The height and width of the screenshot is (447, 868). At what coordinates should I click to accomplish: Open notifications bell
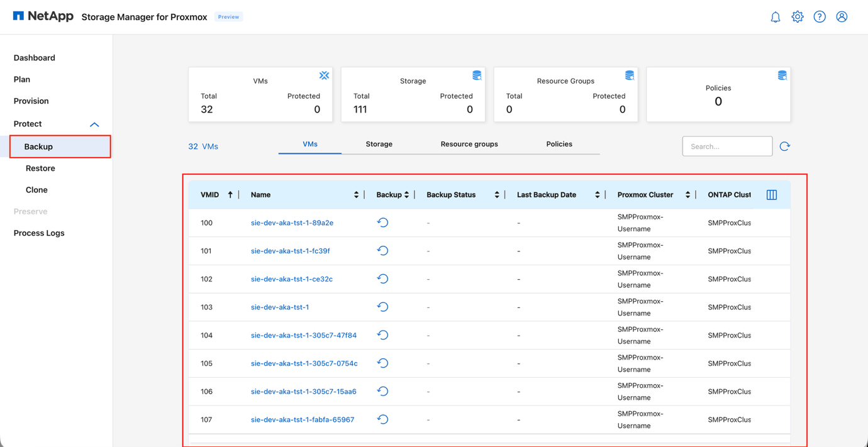point(775,16)
